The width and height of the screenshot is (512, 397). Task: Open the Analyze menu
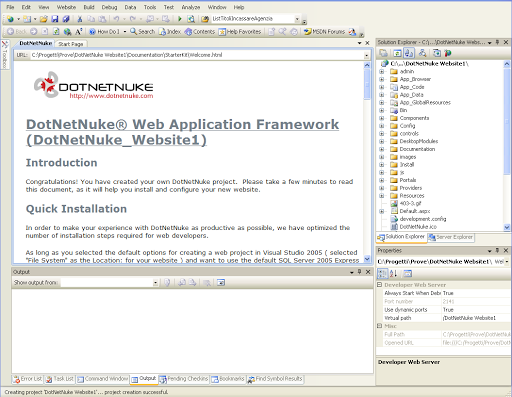click(191, 7)
